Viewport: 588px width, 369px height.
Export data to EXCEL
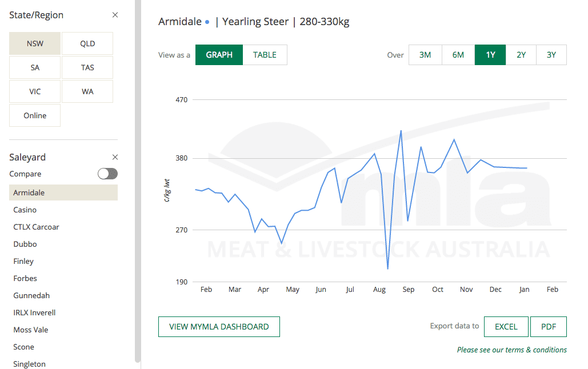[x=506, y=327]
